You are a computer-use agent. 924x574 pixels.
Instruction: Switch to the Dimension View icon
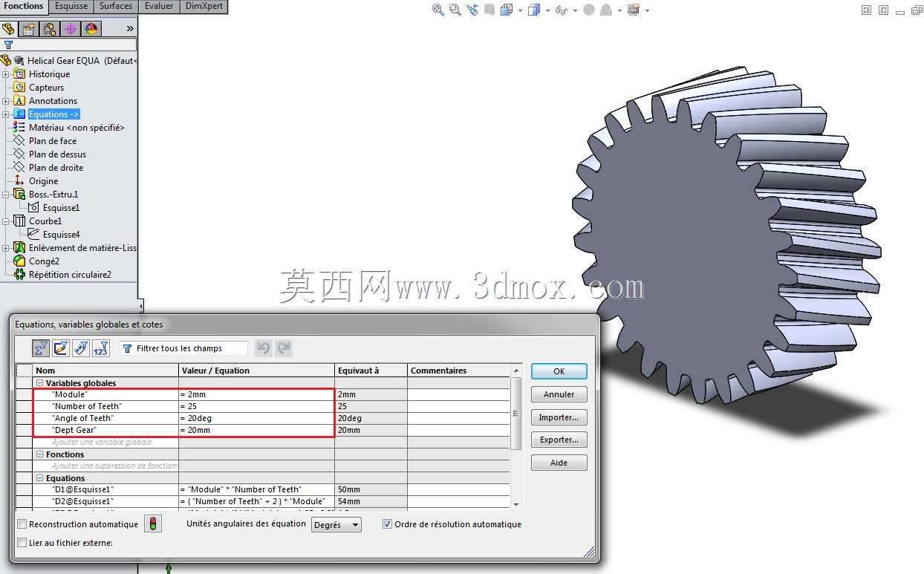(x=81, y=348)
